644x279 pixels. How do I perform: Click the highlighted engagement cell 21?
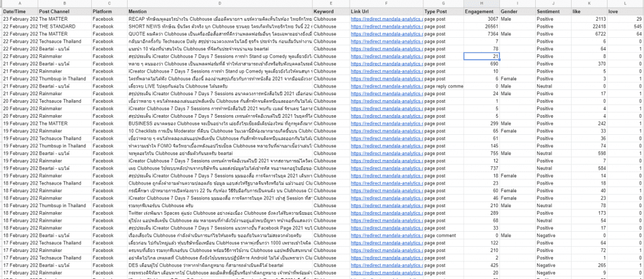tap(481, 57)
